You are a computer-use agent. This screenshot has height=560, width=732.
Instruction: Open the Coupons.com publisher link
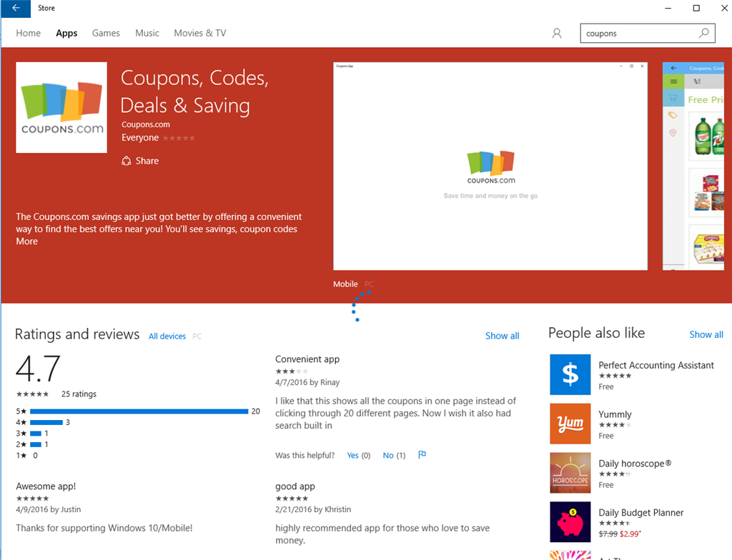[x=146, y=124]
